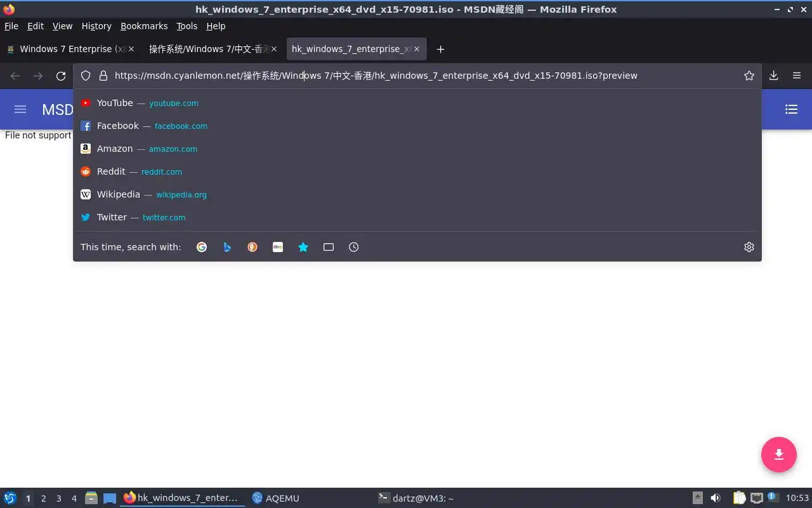Viewport: 812px width, 508px height.
Task: Switch to workspace 1
Action: click(28, 498)
